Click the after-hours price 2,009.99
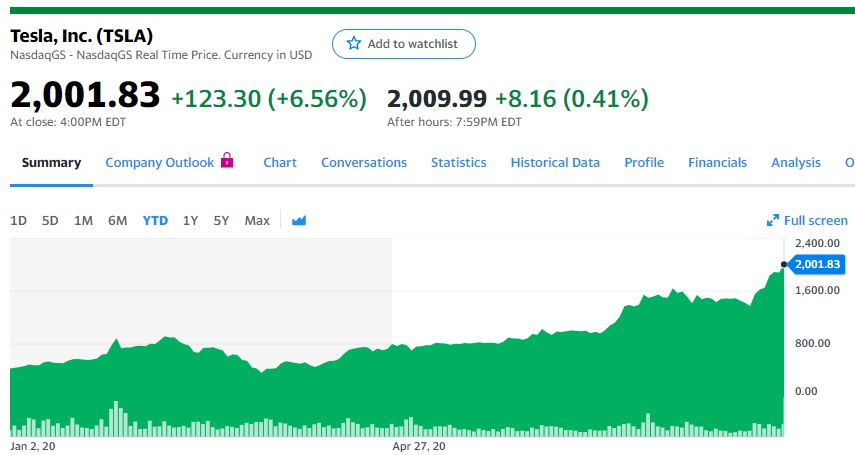The image size is (855, 455). [437, 99]
